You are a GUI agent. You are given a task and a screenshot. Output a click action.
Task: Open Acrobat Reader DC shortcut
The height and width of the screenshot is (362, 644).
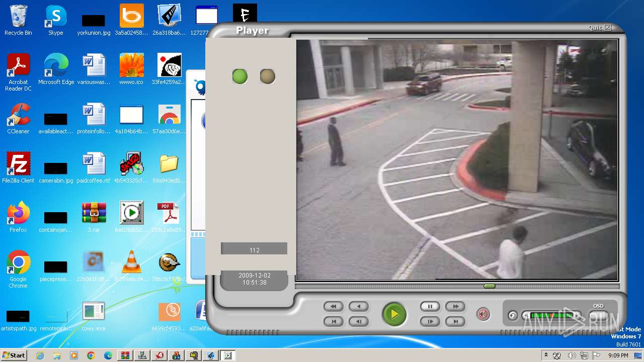pos(18,72)
